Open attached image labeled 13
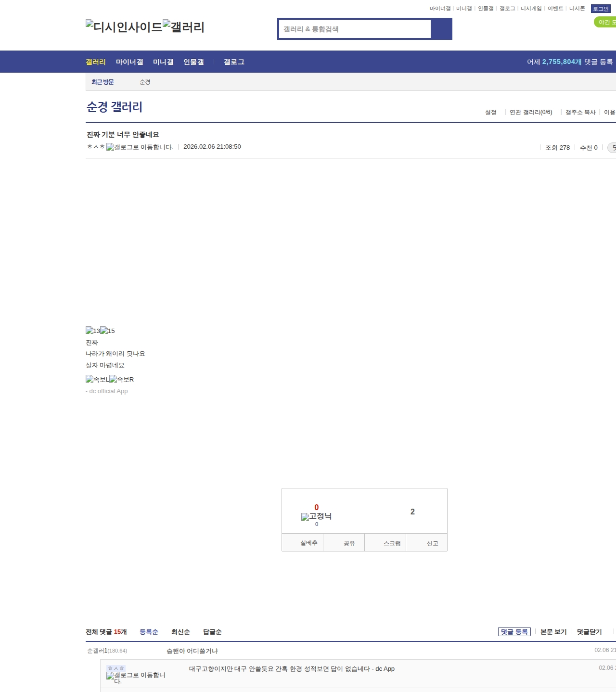This screenshot has height=692, width=616. (92, 331)
